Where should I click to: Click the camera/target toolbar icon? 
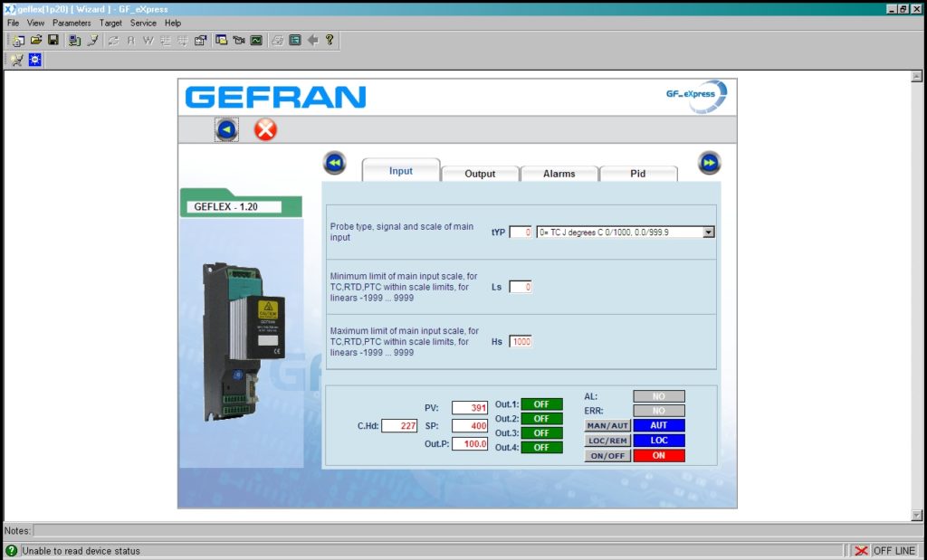pos(237,40)
